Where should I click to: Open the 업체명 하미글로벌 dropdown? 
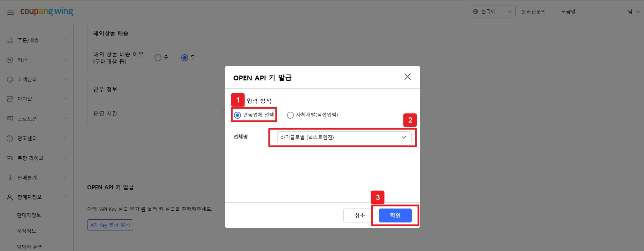(x=344, y=137)
